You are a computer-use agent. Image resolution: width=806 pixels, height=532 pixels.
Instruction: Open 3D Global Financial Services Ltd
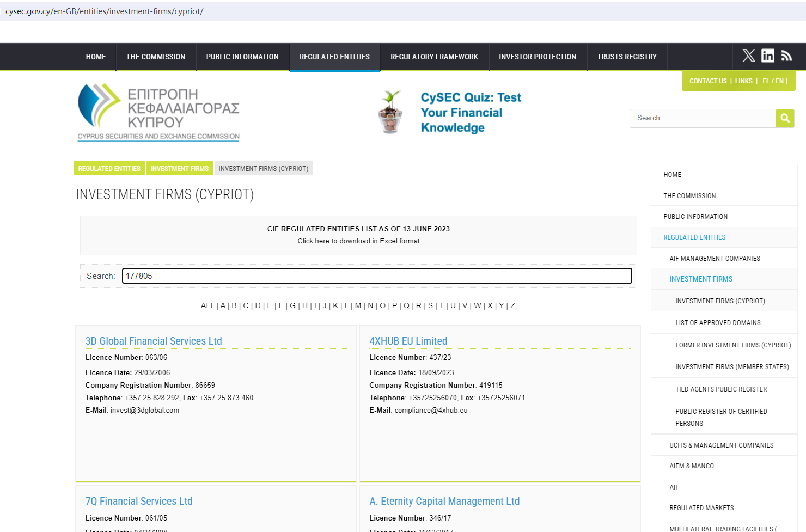pos(154,341)
